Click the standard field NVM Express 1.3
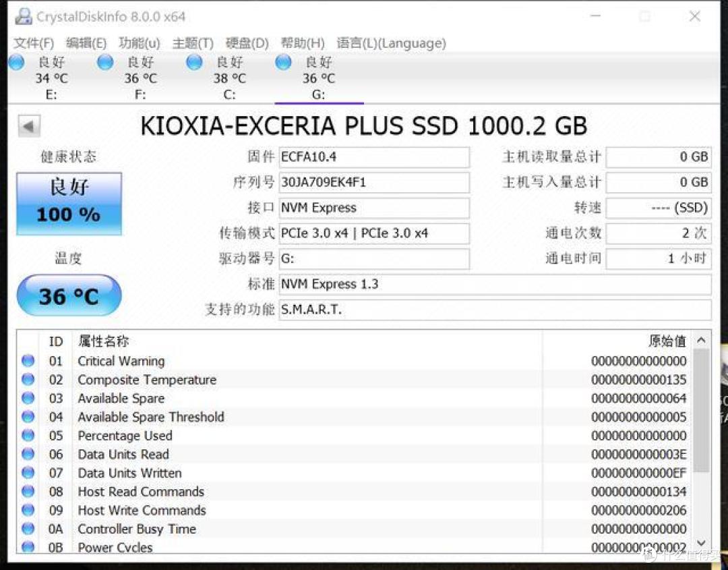Viewport: 728px width, 570px height. pyautogui.click(x=495, y=284)
